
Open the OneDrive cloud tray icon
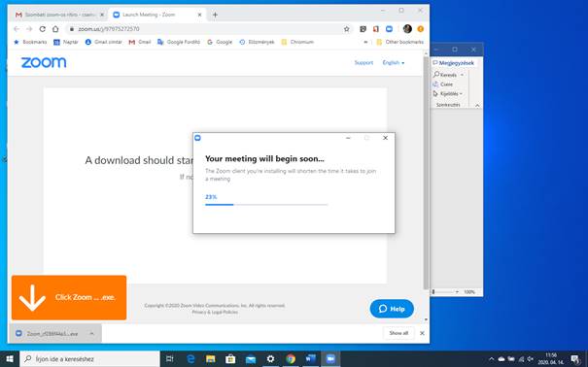[502, 359]
